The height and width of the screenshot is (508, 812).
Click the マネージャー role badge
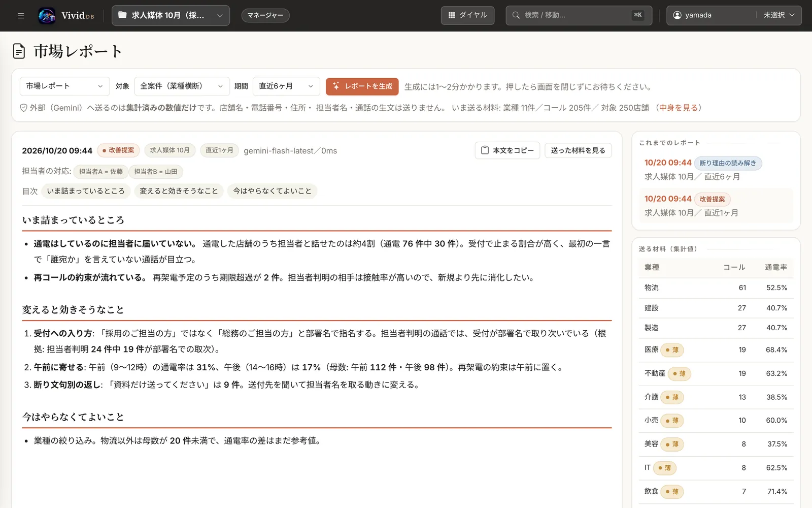[x=265, y=15]
